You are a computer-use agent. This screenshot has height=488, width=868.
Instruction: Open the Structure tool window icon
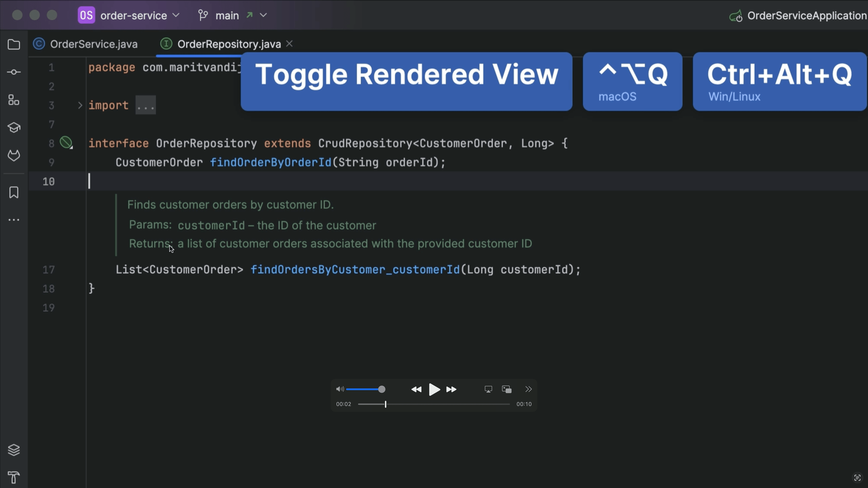pos(14,100)
